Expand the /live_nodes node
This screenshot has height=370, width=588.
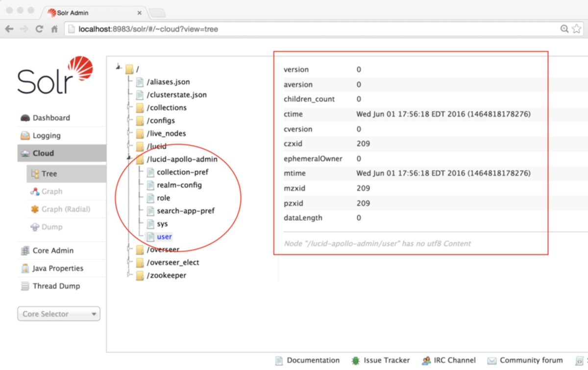click(129, 133)
